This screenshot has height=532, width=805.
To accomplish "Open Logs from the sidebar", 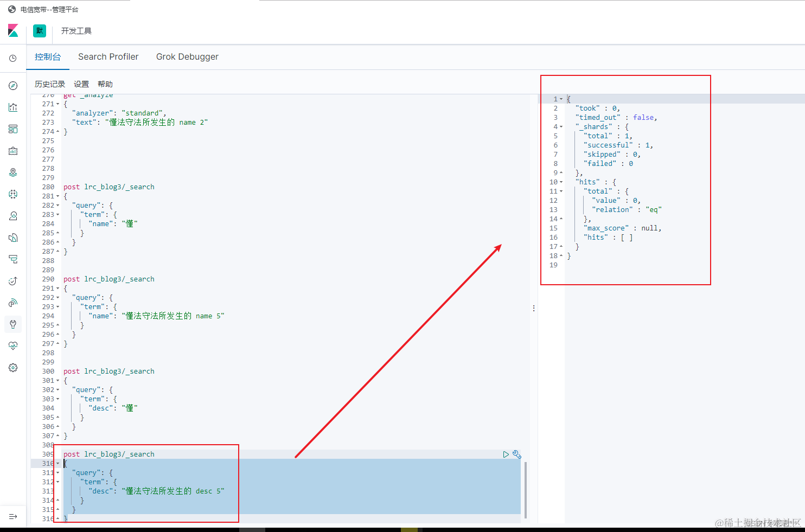I will 13,238.
